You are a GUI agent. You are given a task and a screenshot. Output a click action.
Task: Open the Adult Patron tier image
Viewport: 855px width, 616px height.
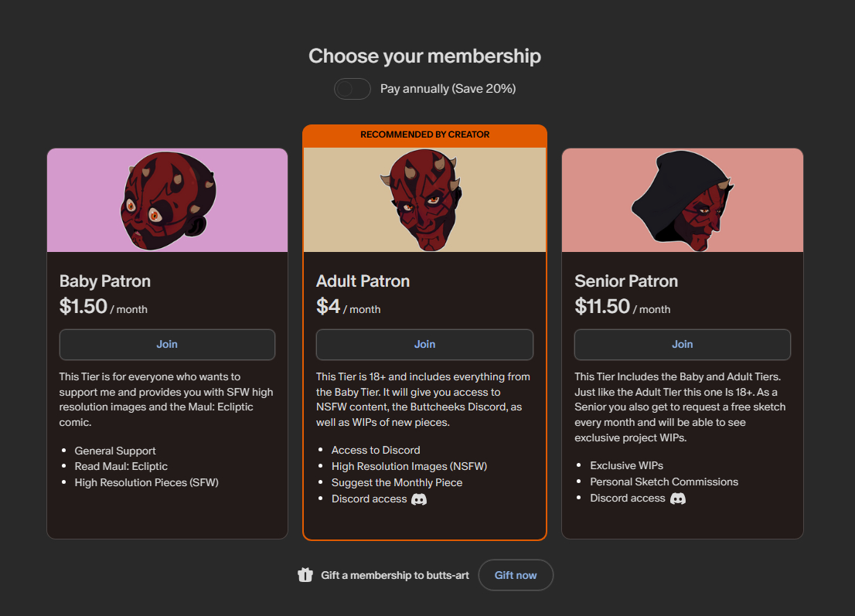pos(424,200)
